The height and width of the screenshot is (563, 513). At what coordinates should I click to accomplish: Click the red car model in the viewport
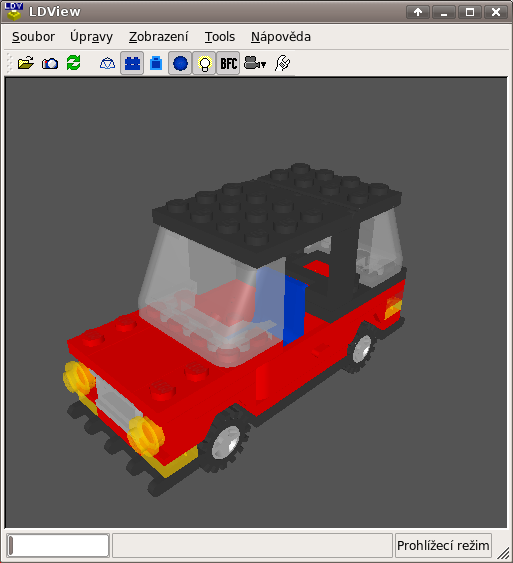point(235,329)
